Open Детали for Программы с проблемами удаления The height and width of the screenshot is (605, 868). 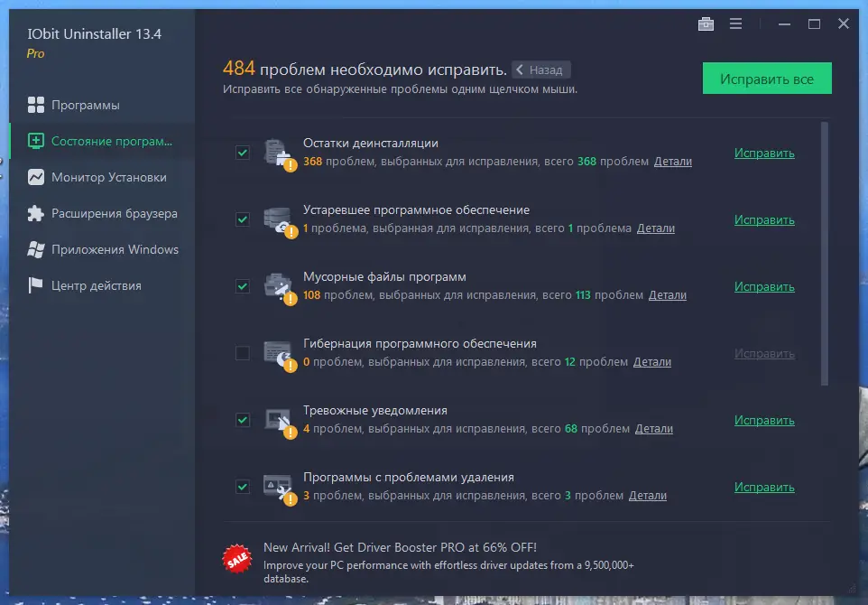click(x=648, y=496)
